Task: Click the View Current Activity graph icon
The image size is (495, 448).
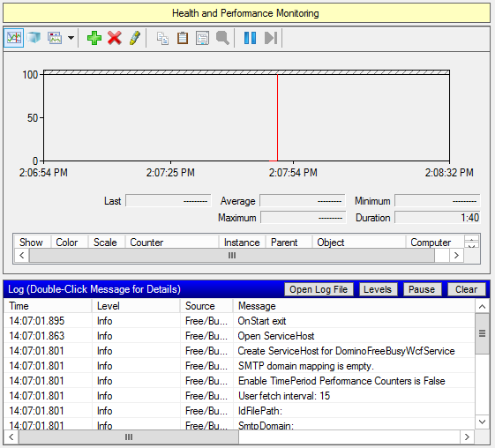Action: [13, 38]
